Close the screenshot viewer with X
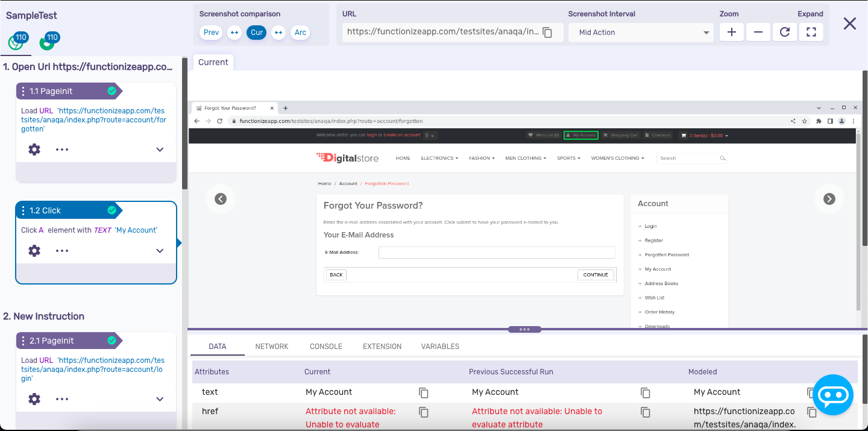868x431 pixels. click(850, 24)
